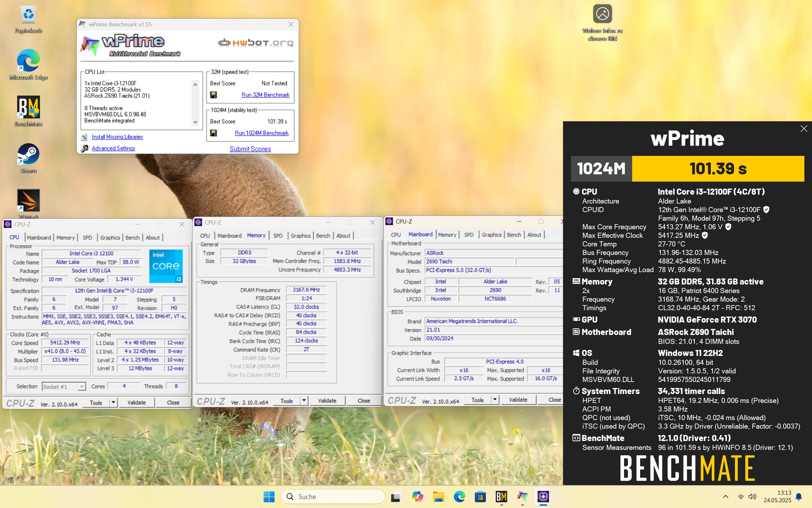Click the volume icon in system tray
This screenshot has height=508, width=812.
click(752, 497)
